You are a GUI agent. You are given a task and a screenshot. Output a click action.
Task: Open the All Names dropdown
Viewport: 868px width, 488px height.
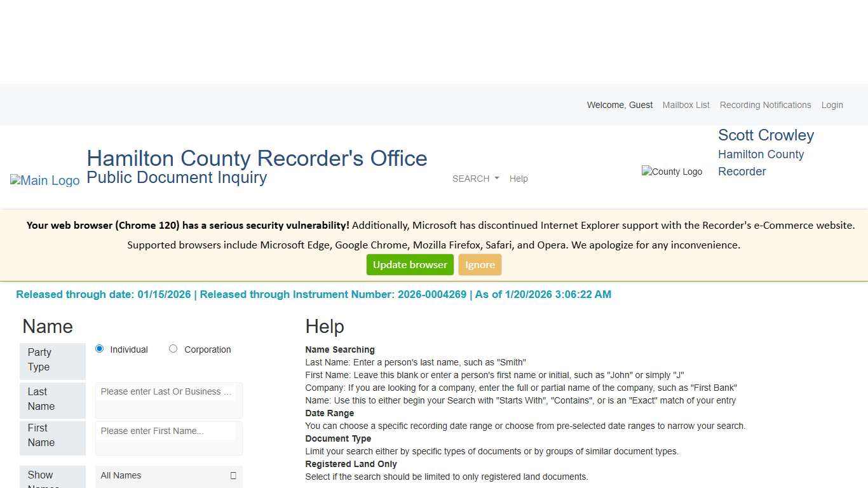click(168, 475)
